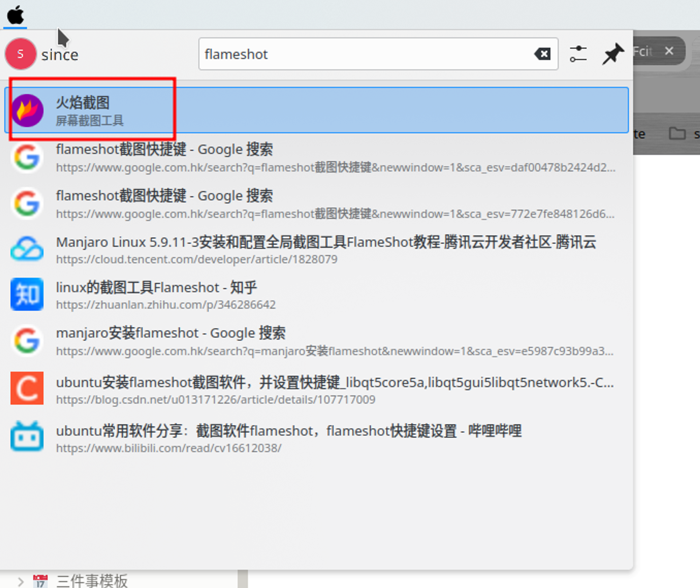
Task: Click the CSDN orange C icon
Action: [x=27, y=388]
